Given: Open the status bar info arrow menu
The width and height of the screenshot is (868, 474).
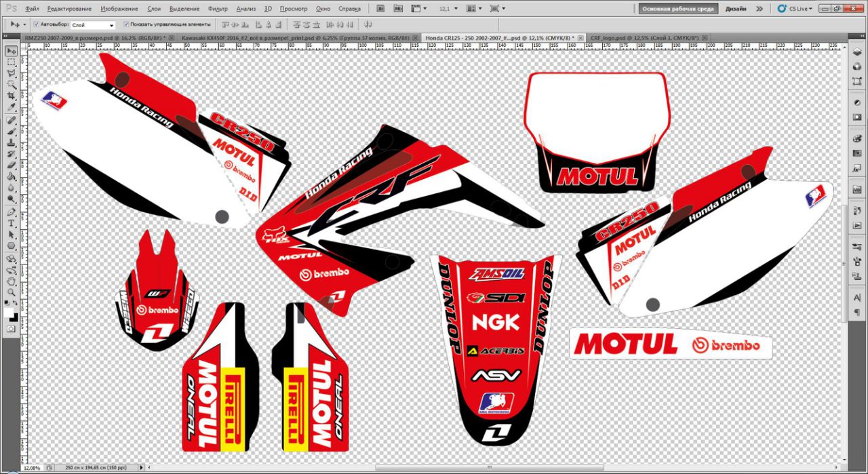Looking at the screenshot, I should [141, 467].
